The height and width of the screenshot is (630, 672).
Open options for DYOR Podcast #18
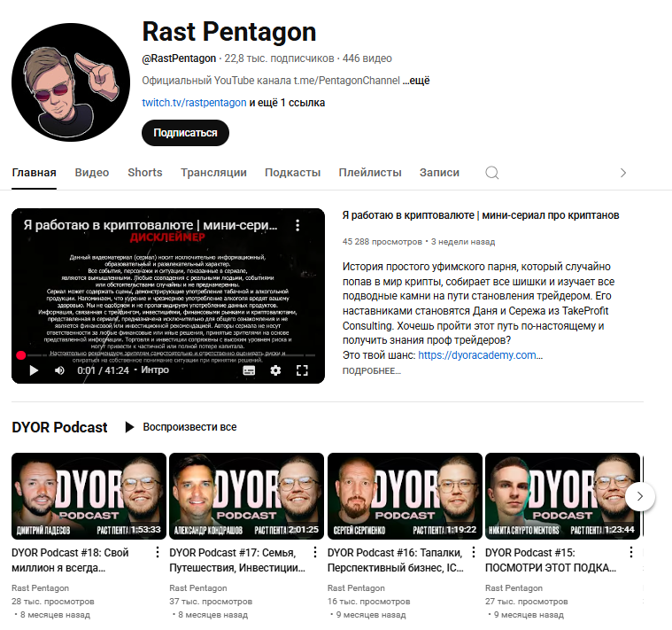158,552
